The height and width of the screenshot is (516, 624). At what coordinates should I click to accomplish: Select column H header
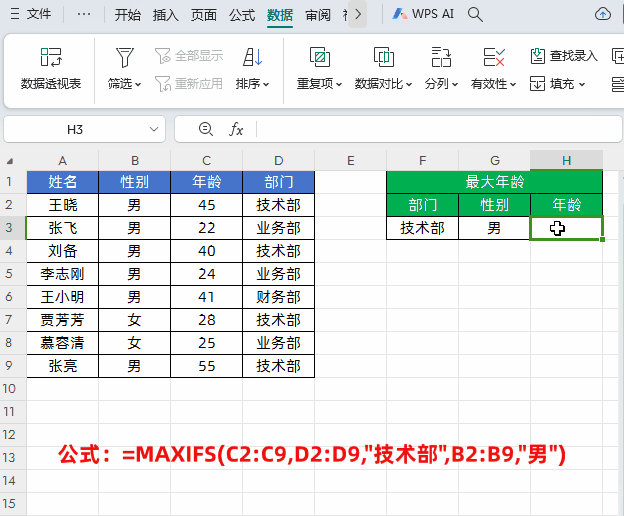pyautogui.click(x=567, y=161)
